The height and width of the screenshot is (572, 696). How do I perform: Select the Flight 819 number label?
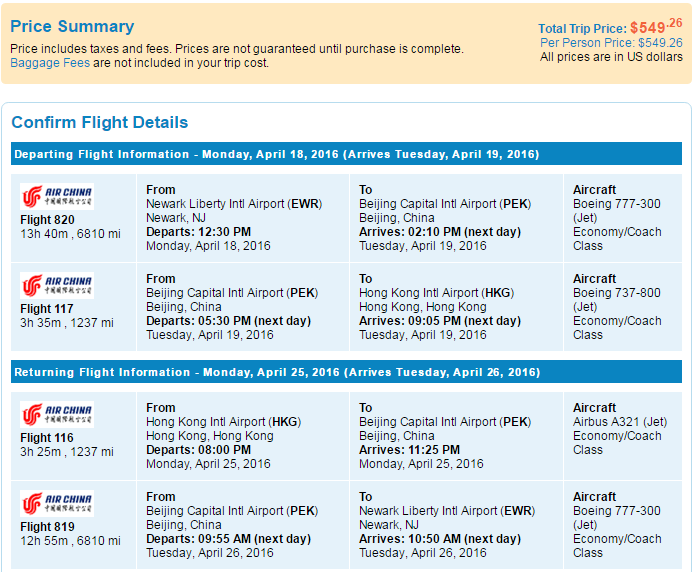(x=47, y=527)
